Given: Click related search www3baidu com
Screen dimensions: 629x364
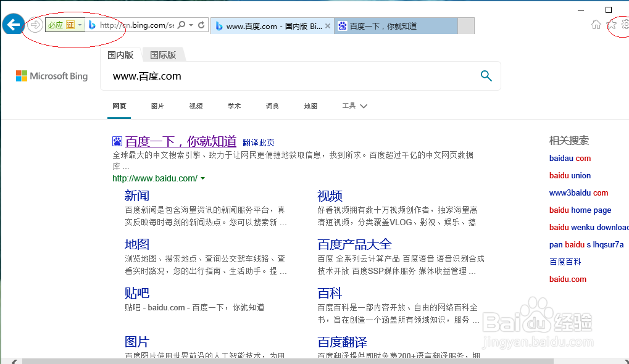Looking at the screenshot, I should click(578, 193).
